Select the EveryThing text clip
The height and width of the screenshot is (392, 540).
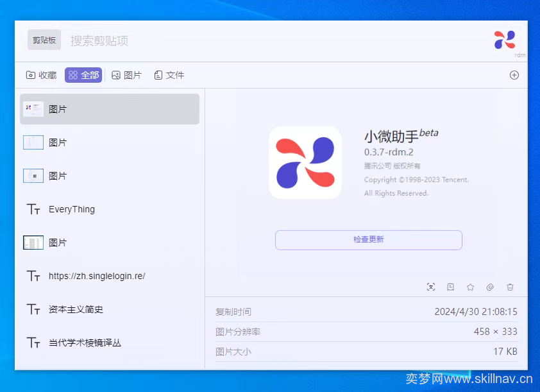pyautogui.click(x=110, y=209)
